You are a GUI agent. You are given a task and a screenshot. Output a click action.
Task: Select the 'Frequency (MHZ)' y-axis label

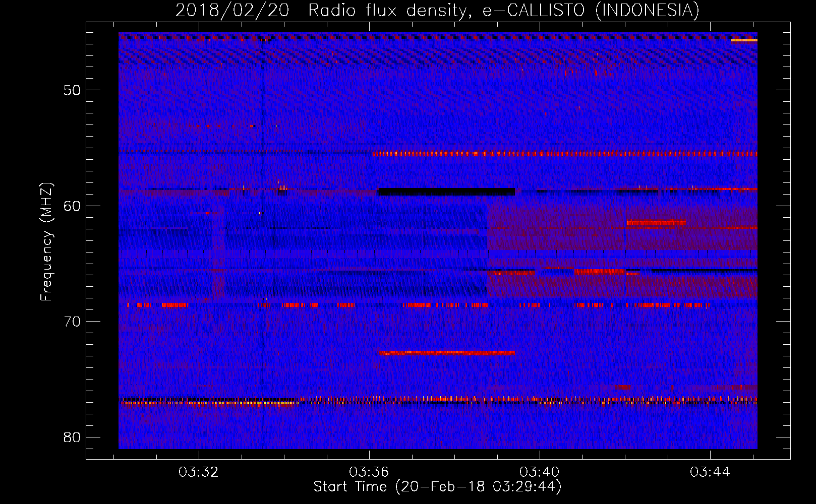[46, 242]
